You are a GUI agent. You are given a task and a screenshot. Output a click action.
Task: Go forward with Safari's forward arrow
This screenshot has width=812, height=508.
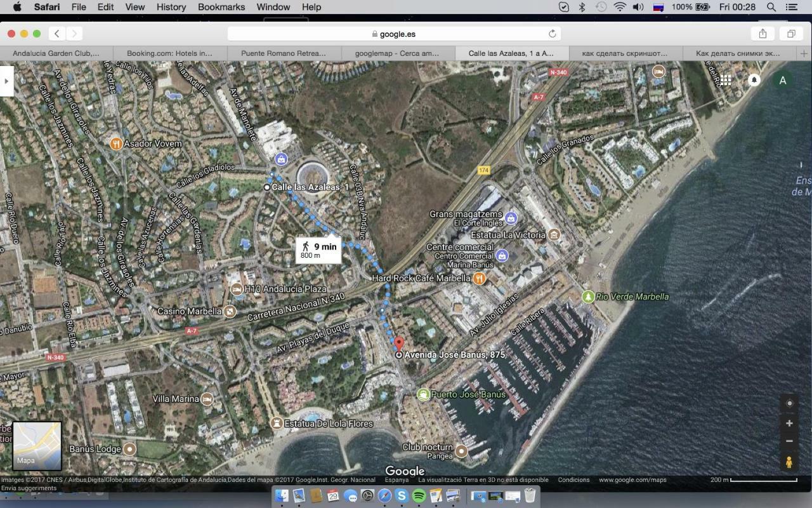[x=74, y=34]
